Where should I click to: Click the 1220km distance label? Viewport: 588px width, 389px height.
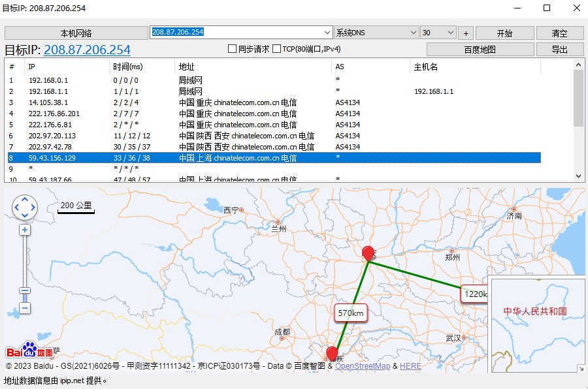click(x=475, y=294)
